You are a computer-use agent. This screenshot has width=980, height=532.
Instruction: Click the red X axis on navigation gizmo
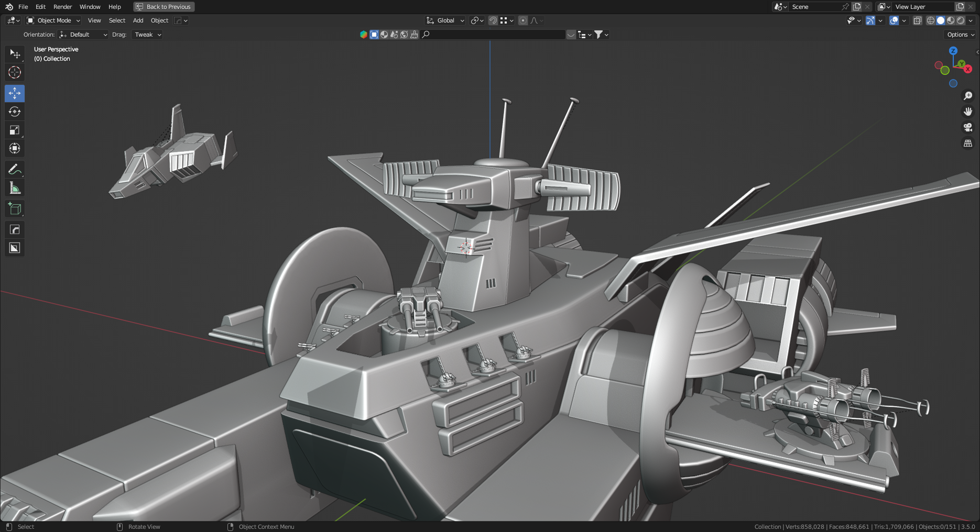coord(968,69)
